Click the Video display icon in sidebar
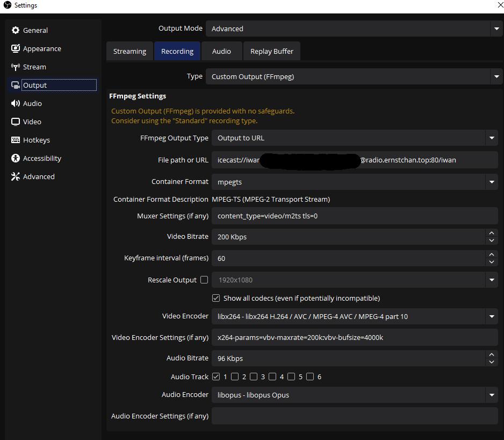This screenshot has height=440, width=504. tap(16, 122)
